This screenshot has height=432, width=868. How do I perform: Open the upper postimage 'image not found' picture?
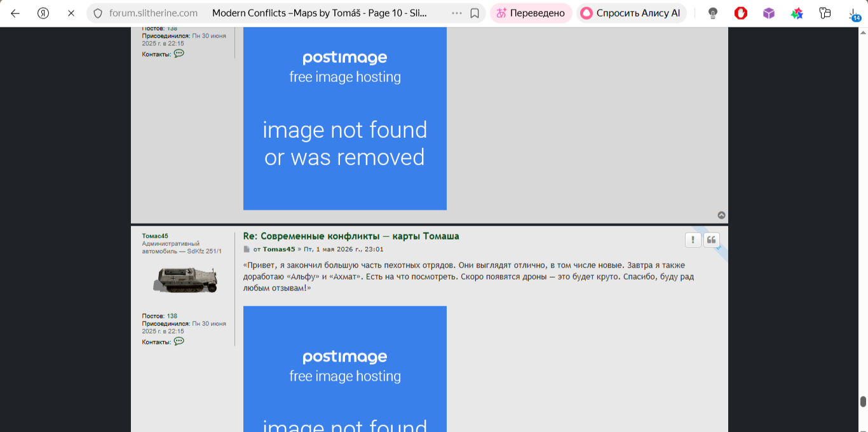point(345,118)
